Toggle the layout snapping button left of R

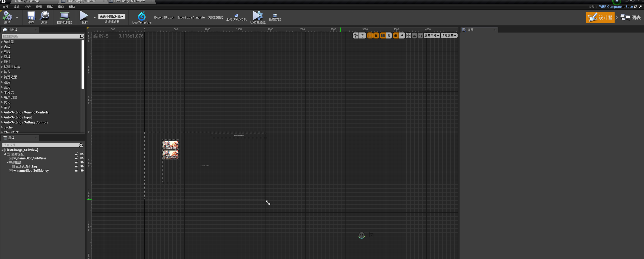click(x=383, y=35)
